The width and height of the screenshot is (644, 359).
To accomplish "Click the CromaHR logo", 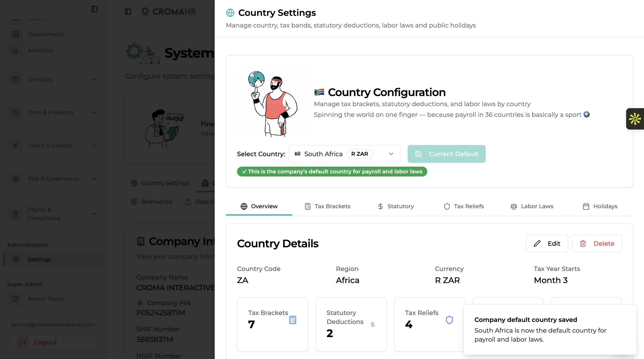I will pos(169,11).
